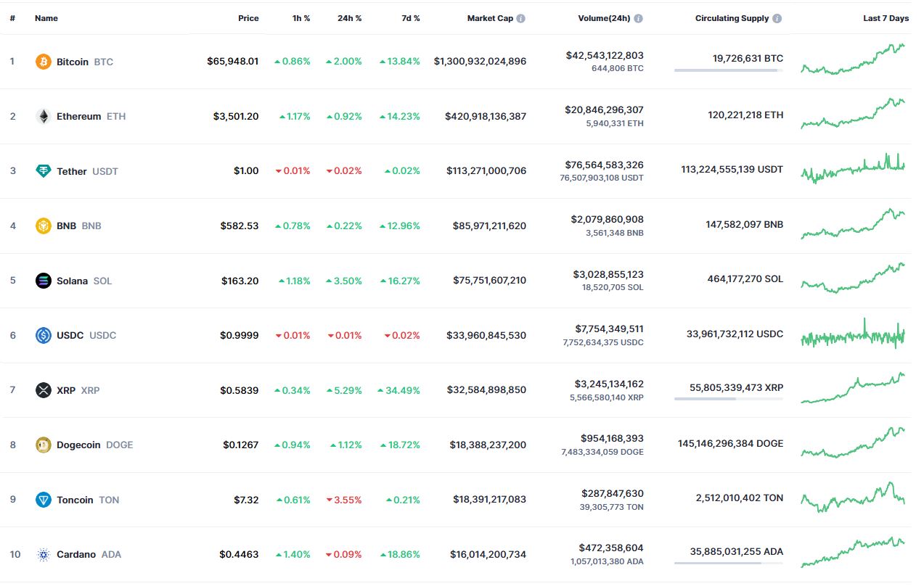Click the Ethereum diamond logo icon

[44, 116]
